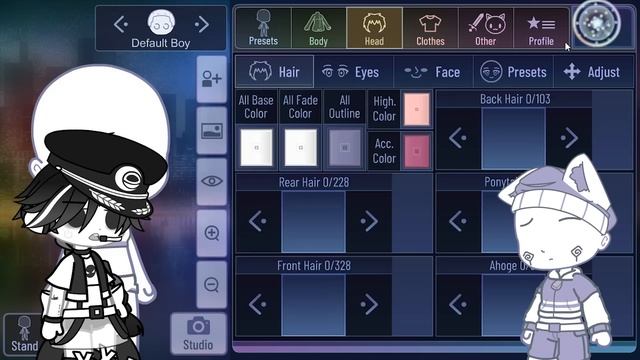
Task: Click the All Outline label
Action: pyautogui.click(x=344, y=107)
